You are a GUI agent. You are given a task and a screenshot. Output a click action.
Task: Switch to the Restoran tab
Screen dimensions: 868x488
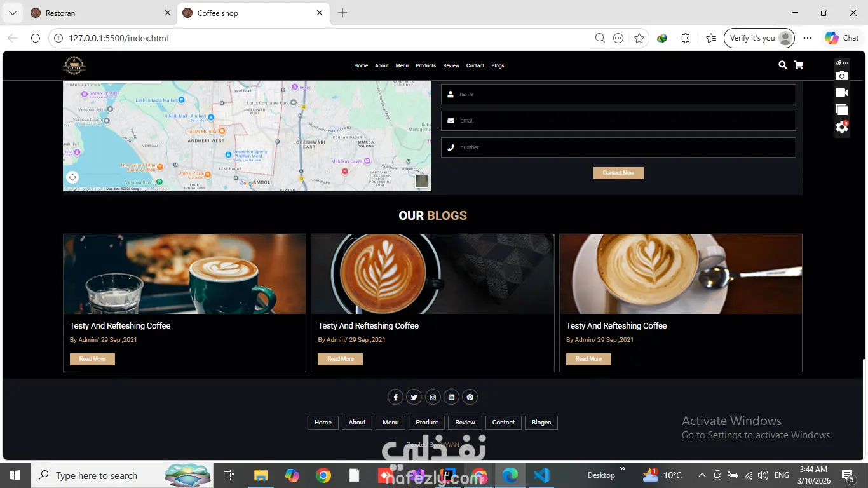pyautogui.click(x=100, y=13)
